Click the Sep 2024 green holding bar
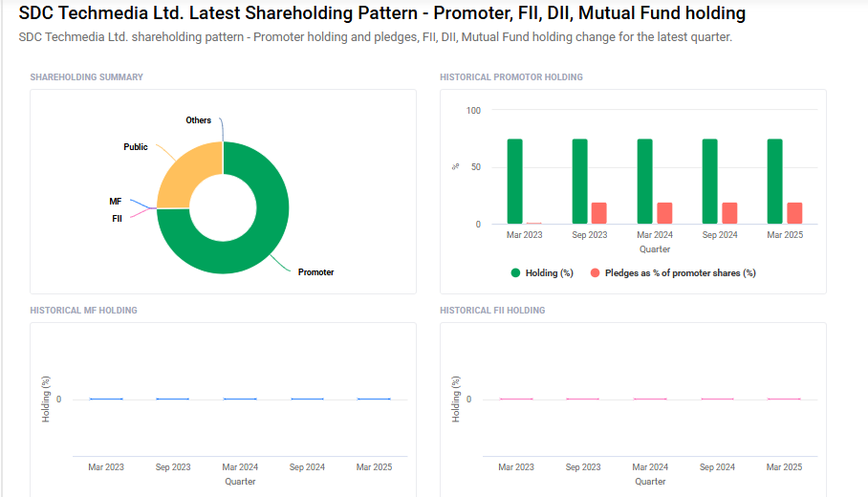 pos(709,182)
